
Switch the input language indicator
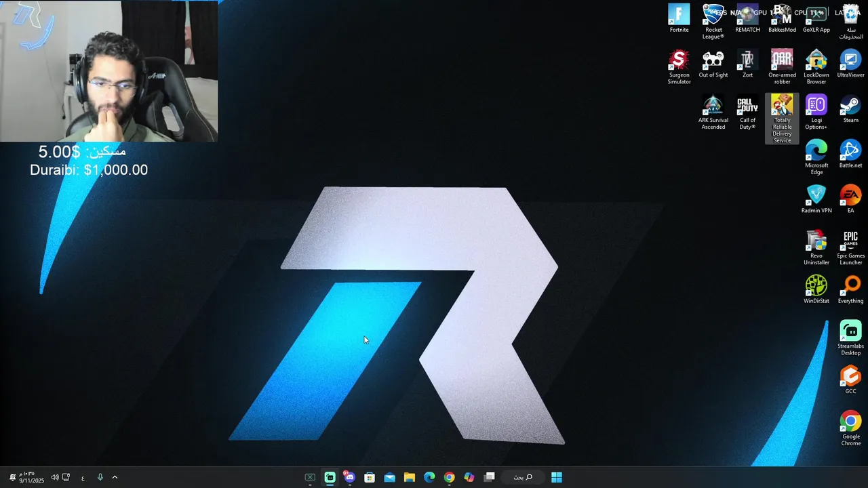point(83,478)
